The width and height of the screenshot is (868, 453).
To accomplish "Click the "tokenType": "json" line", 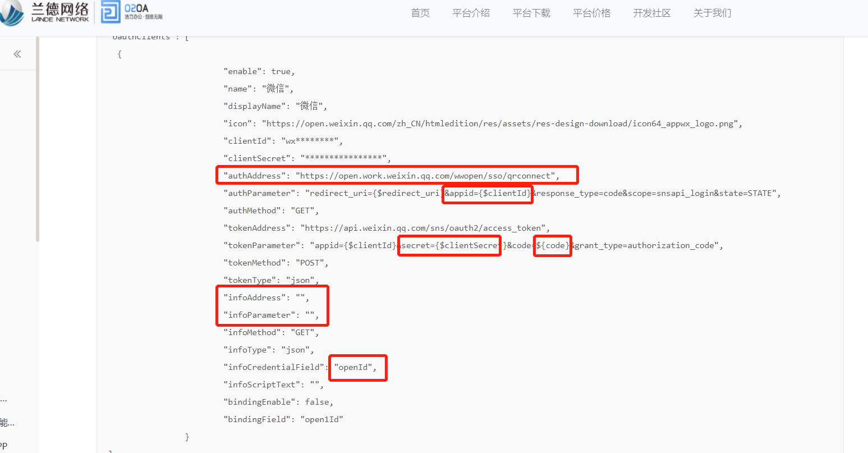I will coord(272,280).
